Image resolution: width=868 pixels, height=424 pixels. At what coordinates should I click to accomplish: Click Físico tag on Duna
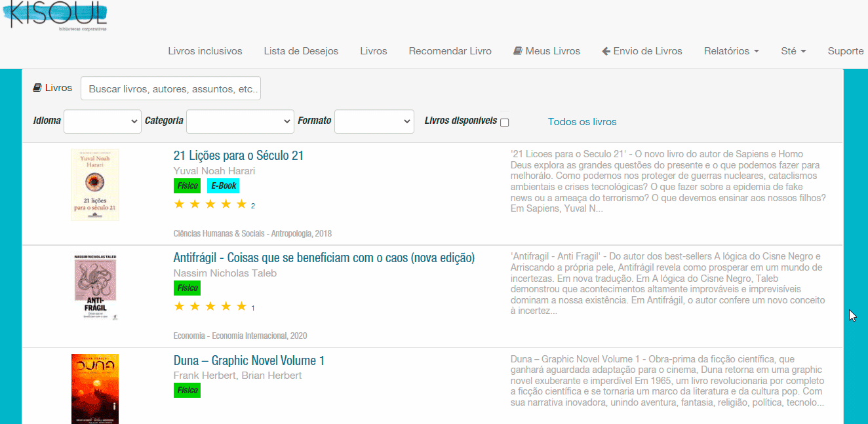click(x=187, y=391)
